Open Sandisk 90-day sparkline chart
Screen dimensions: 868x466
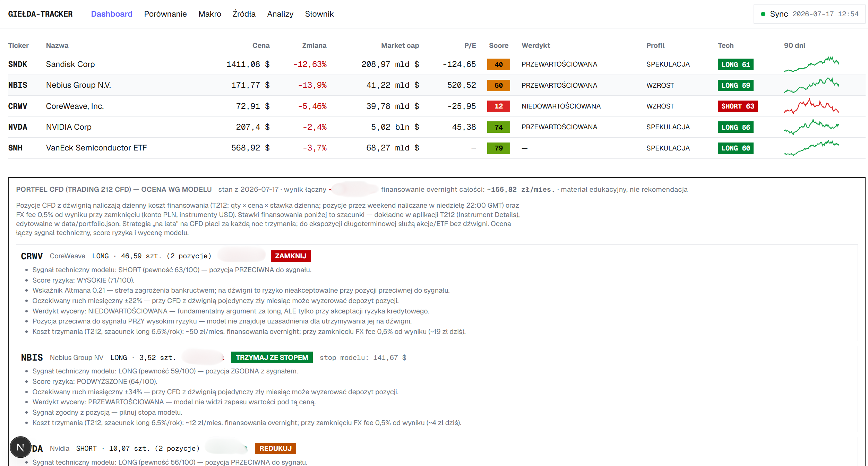coord(811,64)
